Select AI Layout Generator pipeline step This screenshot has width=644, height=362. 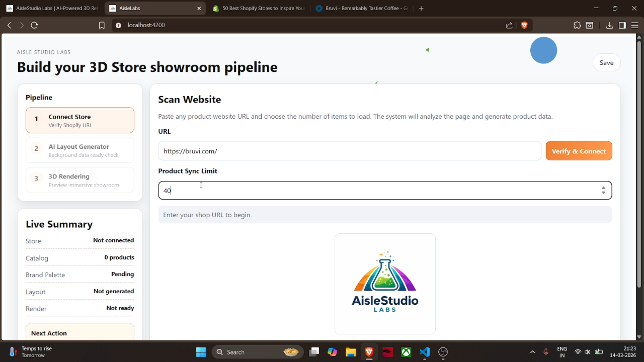click(80, 150)
